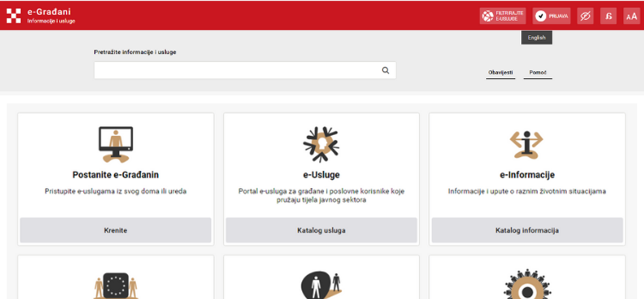Open the Pomoć section
This screenshot has height=299, width=644.
click(x=537, y=72)
